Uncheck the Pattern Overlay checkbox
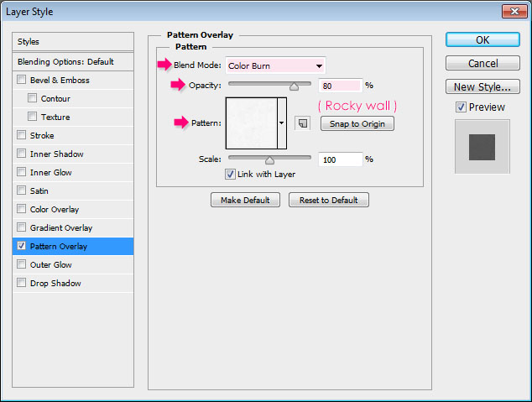 point(21,246)
